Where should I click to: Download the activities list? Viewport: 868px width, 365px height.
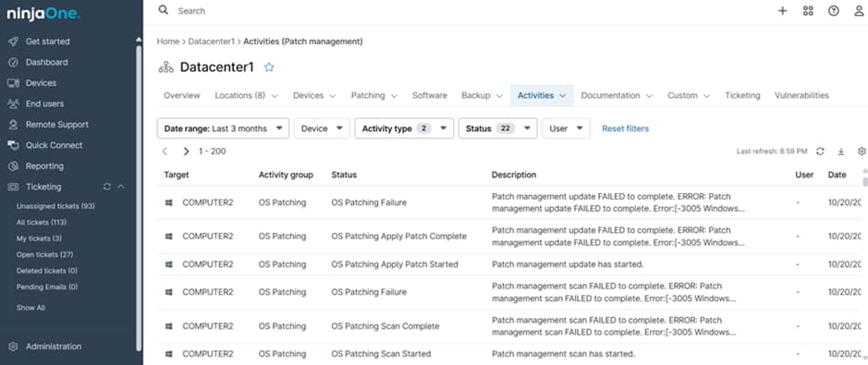841,151
